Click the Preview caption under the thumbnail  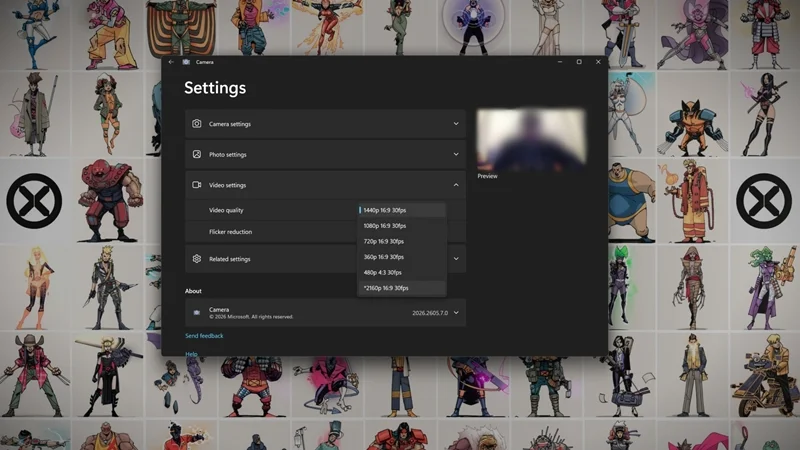[x=487, y=176]
